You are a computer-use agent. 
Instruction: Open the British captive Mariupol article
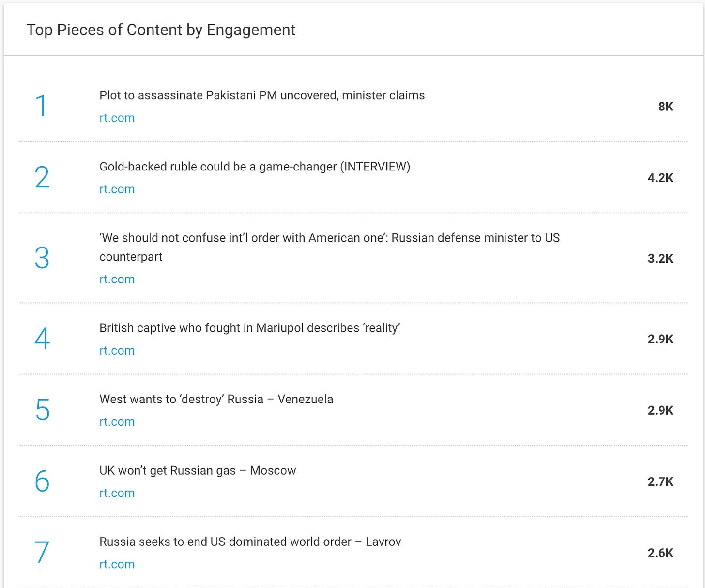250,328
